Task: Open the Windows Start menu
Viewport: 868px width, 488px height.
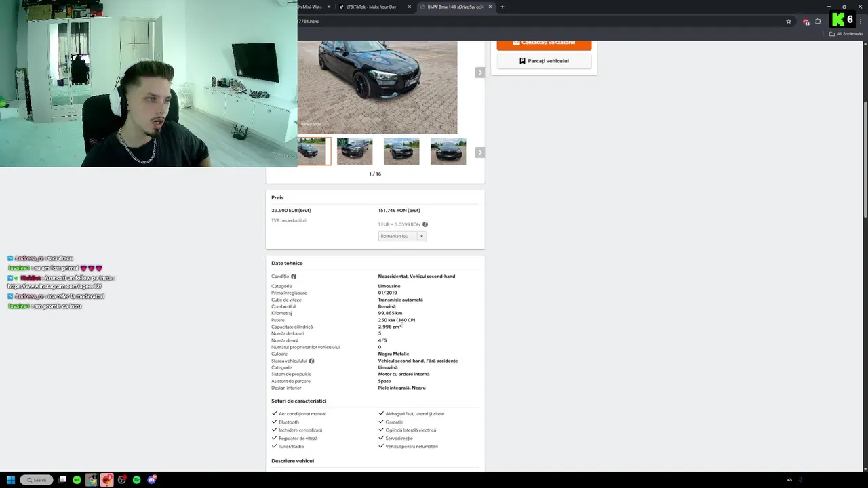Action: 11,480
